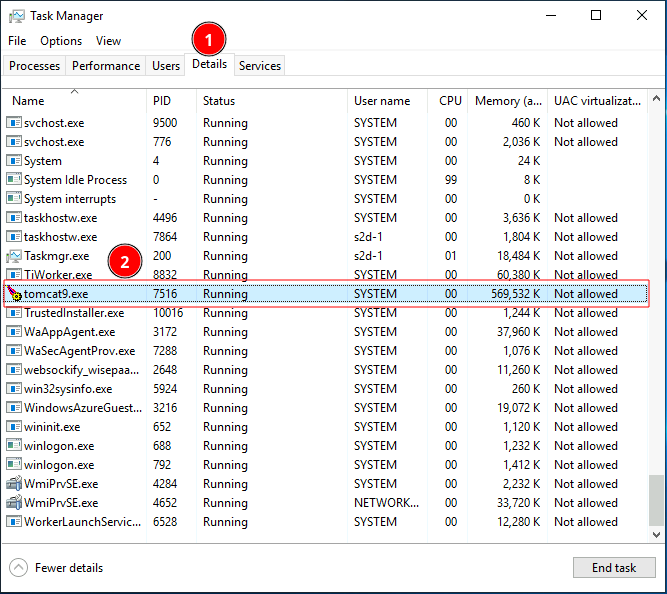This screenshot has height=594, width=667.
Task: Click the TrustedInstaller.exe process icon
Action: [14, 313]
